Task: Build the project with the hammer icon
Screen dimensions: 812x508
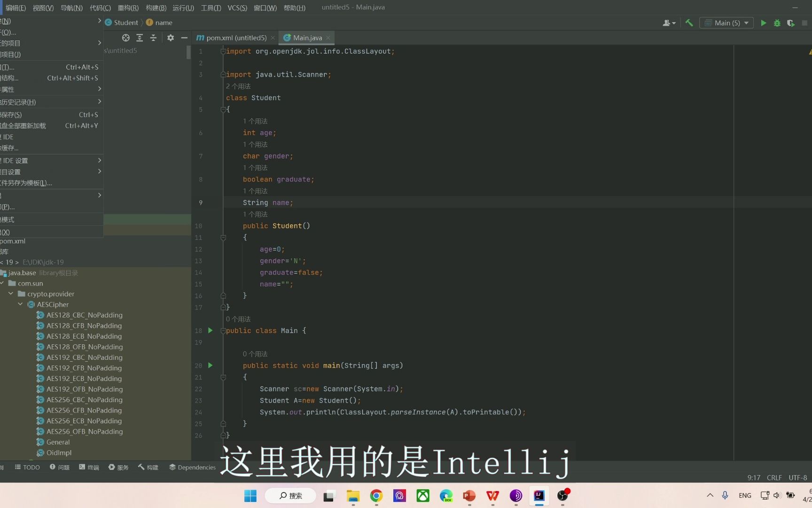Action: tap(689, 23)
